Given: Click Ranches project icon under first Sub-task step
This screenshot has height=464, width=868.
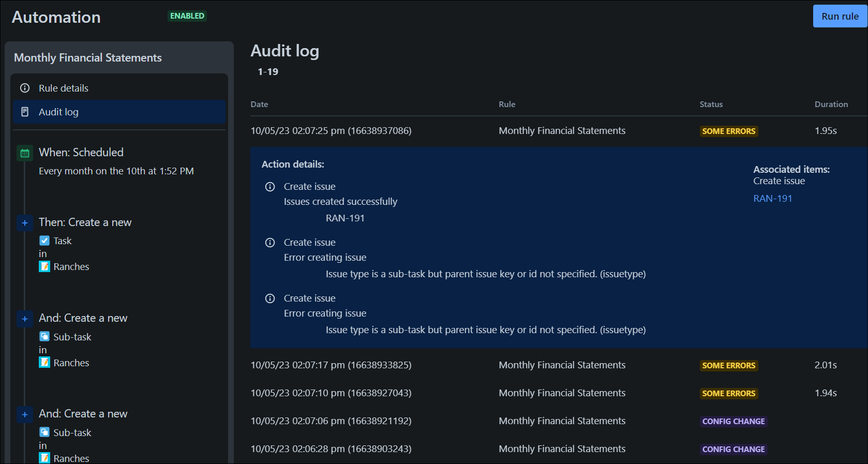Looking at the screenshot, I should click(44, 362).
